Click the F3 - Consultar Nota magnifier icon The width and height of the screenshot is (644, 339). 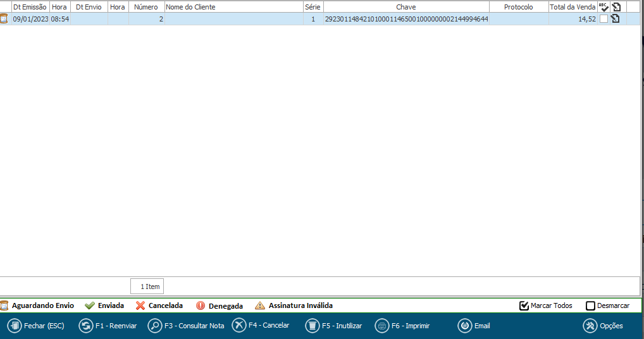point(154,326)
